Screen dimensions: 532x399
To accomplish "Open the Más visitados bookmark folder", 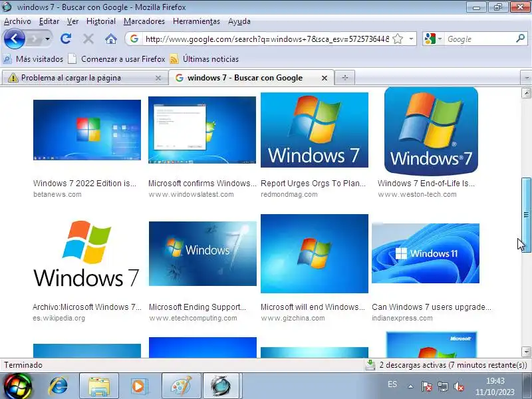I will click(33, 59).
